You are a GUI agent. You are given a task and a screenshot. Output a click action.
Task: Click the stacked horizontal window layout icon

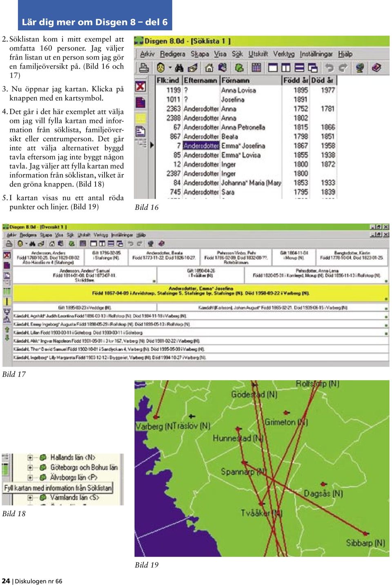[x=299, y=68]
